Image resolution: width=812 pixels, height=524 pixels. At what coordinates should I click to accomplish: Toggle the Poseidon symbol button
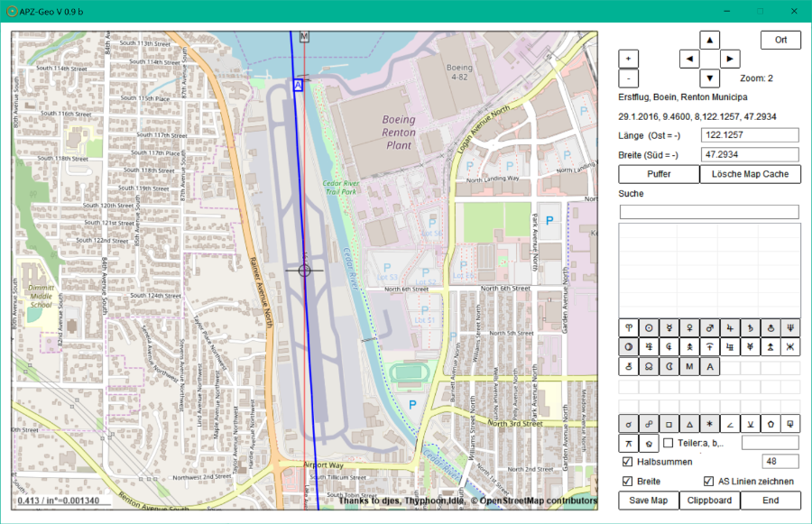pyautogui.click(x=790, y=347)
